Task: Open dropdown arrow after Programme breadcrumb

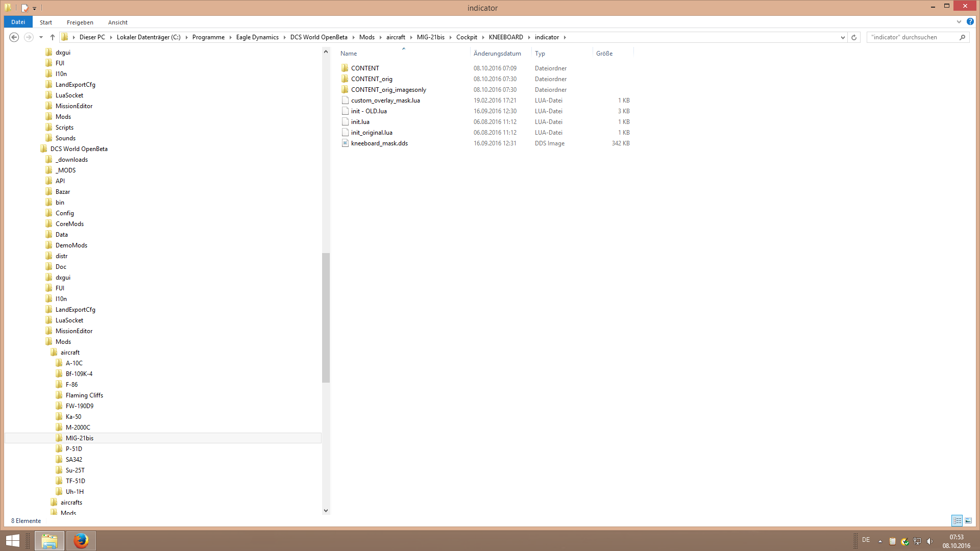Action: click(x=230, y=37)
